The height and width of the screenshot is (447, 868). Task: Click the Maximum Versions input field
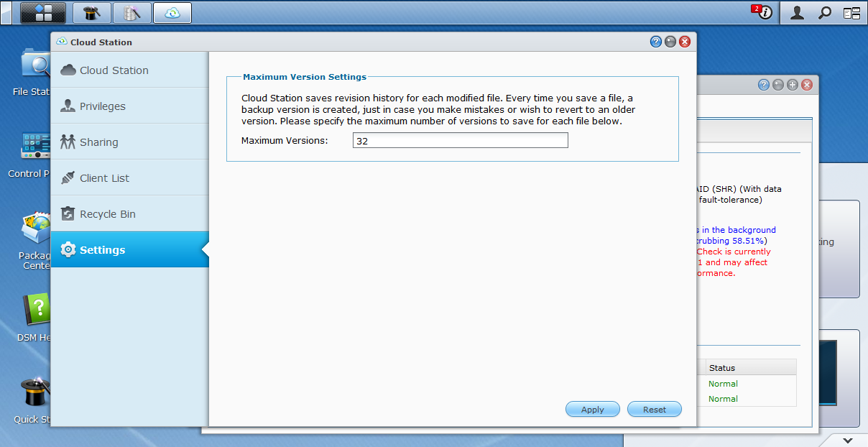[461, 141]
